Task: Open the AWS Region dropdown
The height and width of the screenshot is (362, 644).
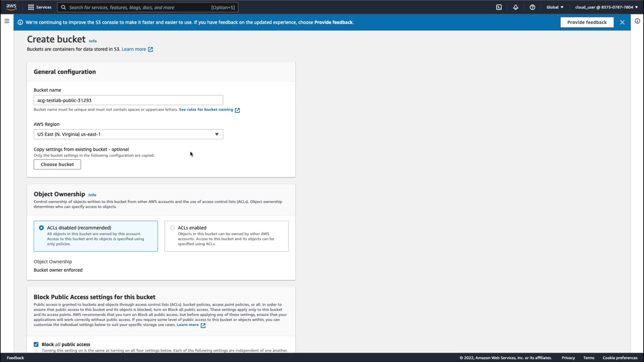Action: [x=128, y=134]
